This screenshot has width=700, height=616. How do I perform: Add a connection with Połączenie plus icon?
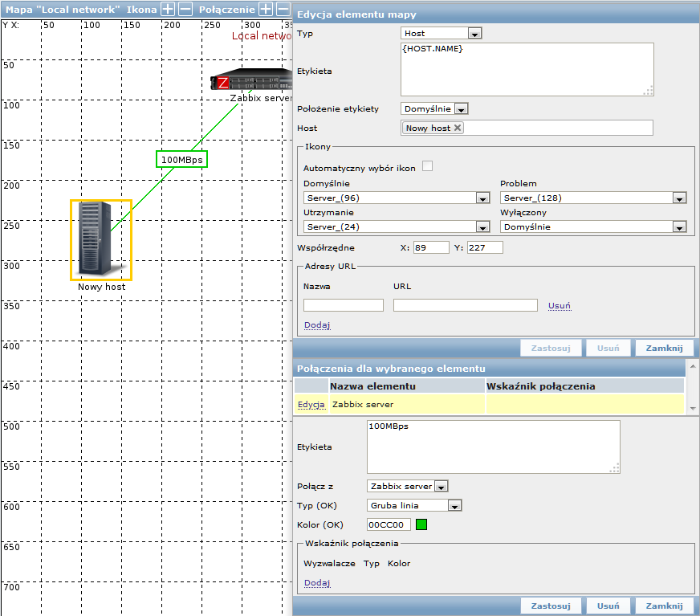(266, 9)
